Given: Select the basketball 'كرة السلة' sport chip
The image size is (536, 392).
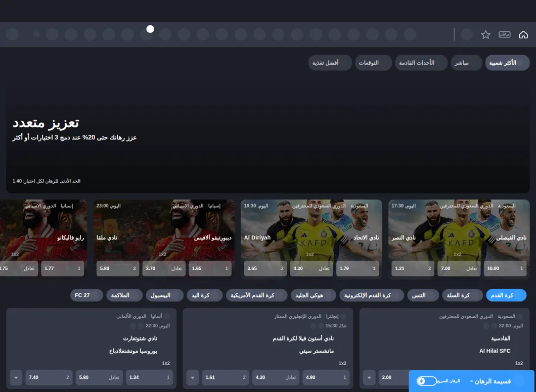Looking at the screenshot, I should coord(462,296).
